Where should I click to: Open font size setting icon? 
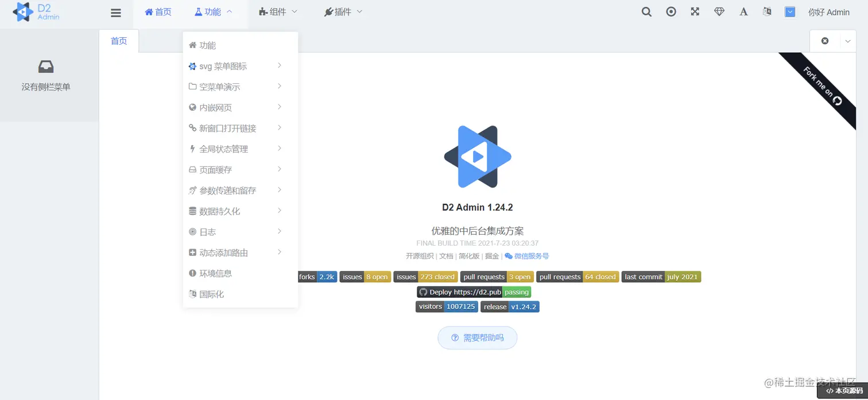743,11
